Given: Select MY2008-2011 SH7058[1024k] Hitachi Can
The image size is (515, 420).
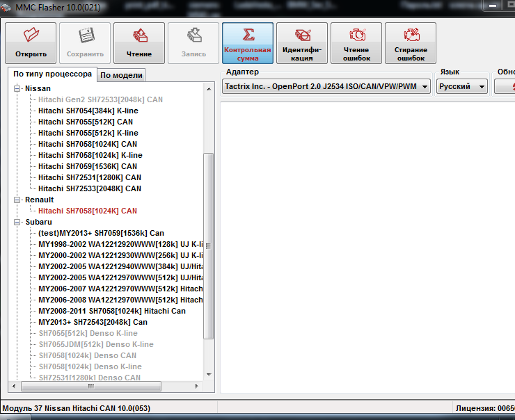Looking at the screenshot, I should click(112, 312).
